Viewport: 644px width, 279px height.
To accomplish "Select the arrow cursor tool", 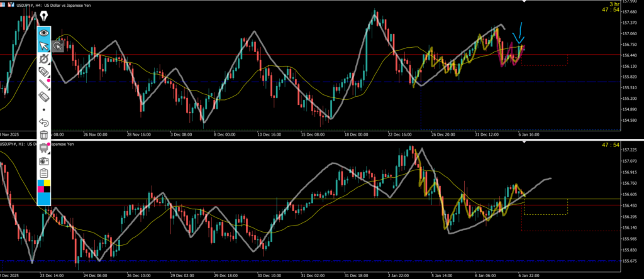I will coord(44,46).
